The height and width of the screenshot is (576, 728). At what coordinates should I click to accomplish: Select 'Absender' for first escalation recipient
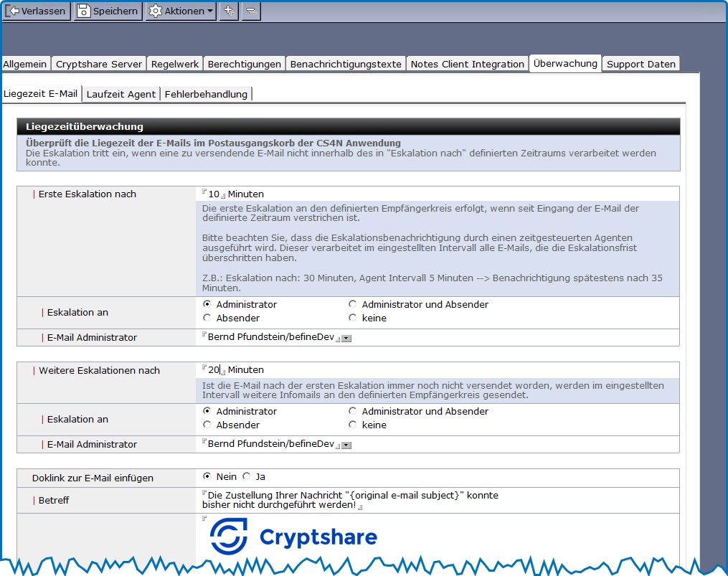[x=207, y=318]
